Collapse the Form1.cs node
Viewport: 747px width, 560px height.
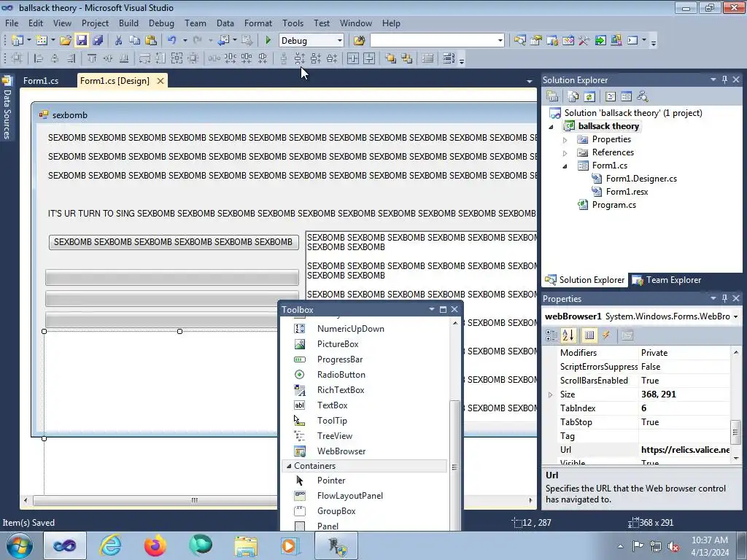565,166
